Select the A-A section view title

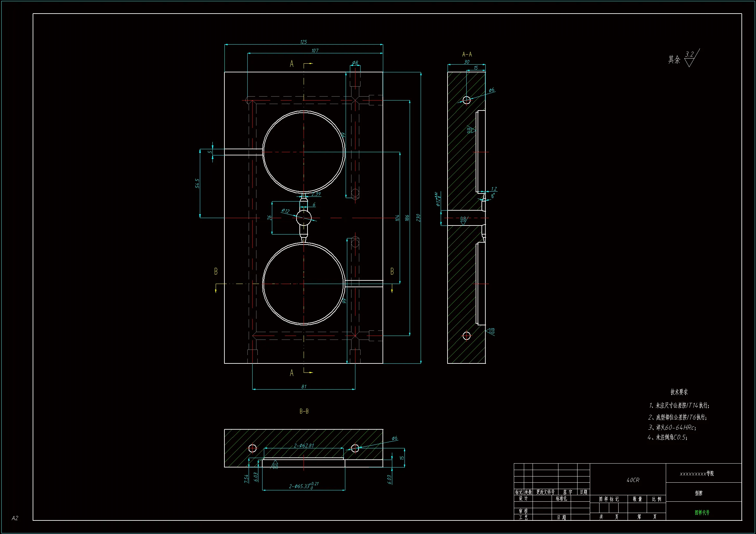click(x=467, y=54)
